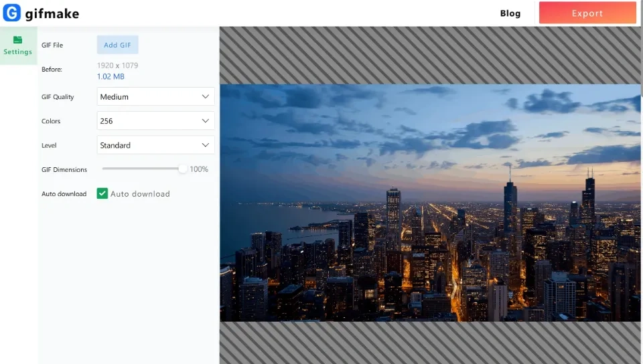Image resolution: width=643 pixels, height=364 pixels.
Task: Open the Blog page link
Action: point(510,13)
